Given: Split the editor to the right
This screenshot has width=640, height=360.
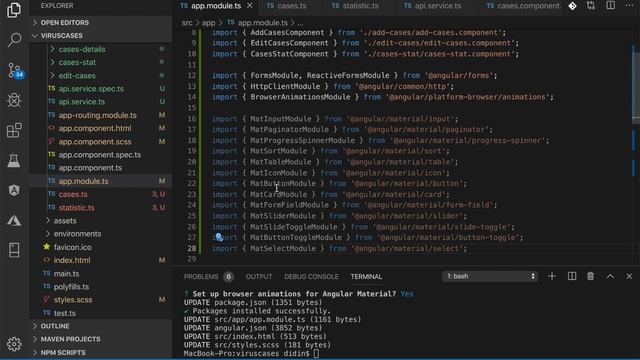Looking at the screenshot, I should click(x=611, y=6).
